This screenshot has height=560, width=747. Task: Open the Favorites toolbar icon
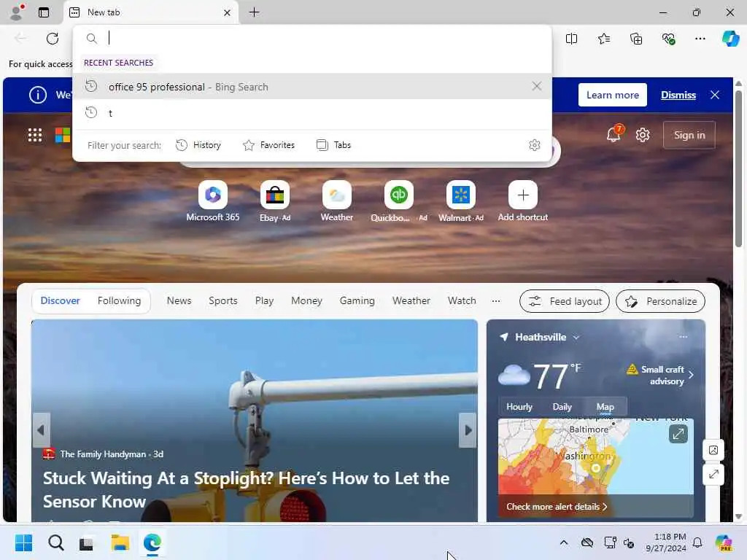point(604,39)
